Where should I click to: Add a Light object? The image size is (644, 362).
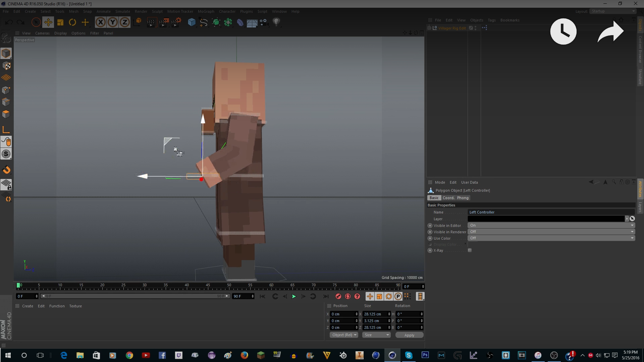[x=276, y=22]
